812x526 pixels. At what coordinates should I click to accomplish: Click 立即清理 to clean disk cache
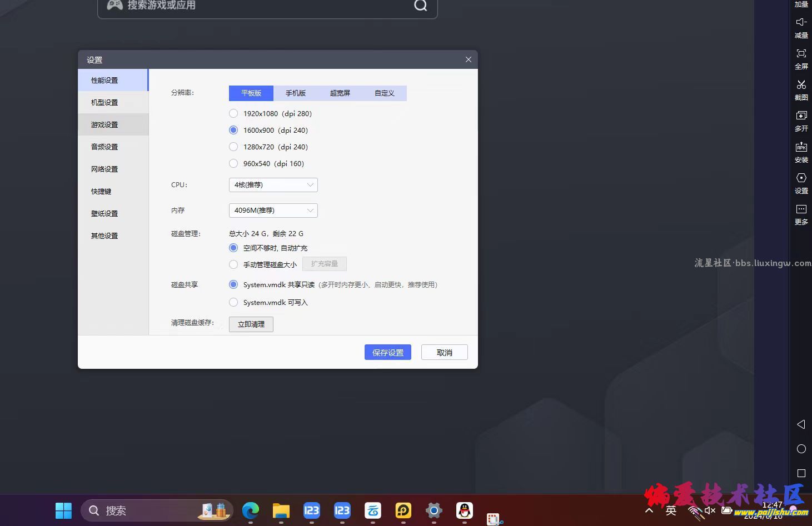[x=251, y=324]
